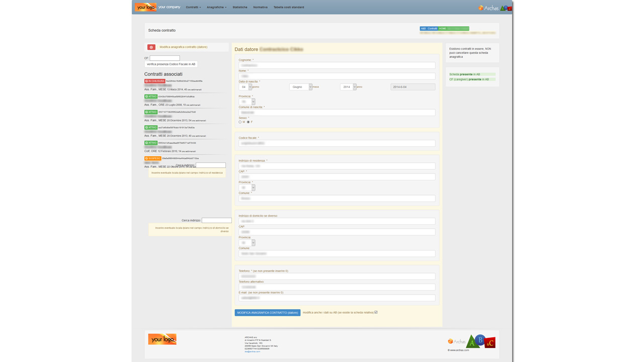Click the footer 'your logo' image
Viewport: 644px width, 362px height.
[162, 339]
